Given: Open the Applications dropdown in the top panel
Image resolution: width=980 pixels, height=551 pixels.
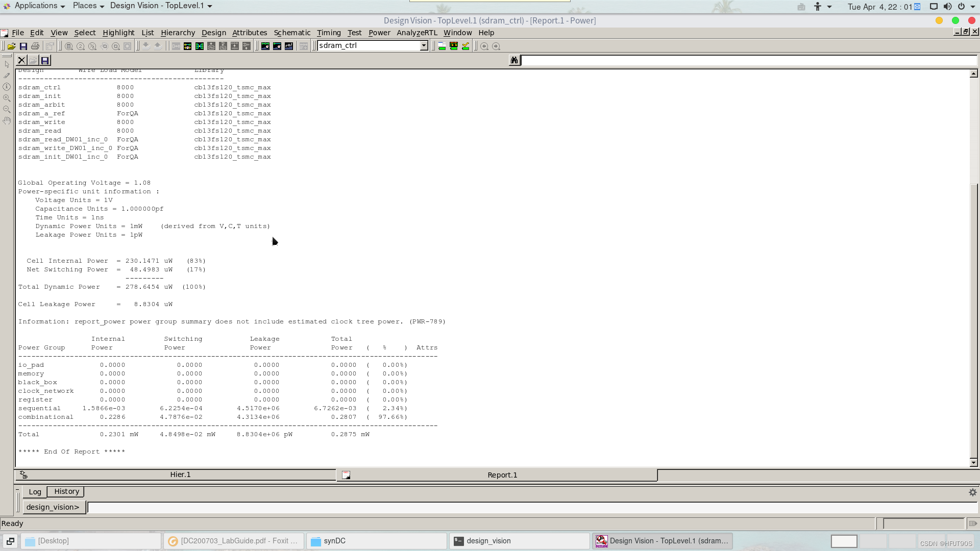Looking at the screenshot, I should pyautogui.click(x=36, y=6).
